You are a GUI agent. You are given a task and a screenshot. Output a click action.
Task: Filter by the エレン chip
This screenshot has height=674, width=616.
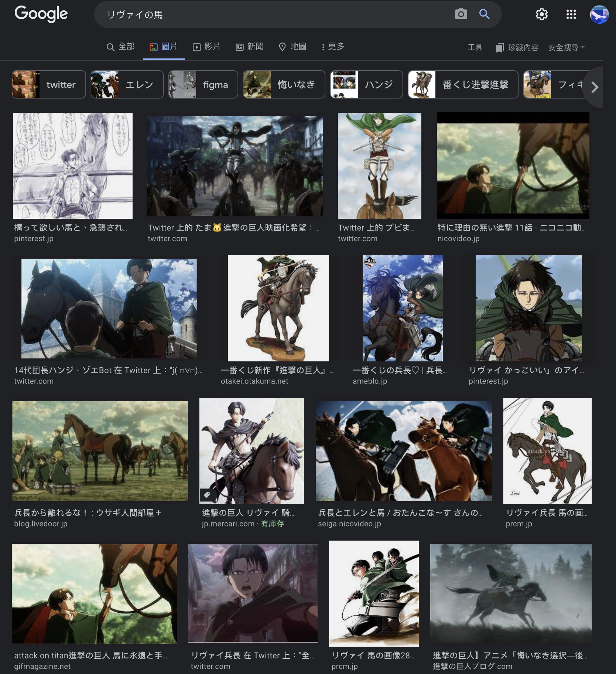[x=127, y=85]
